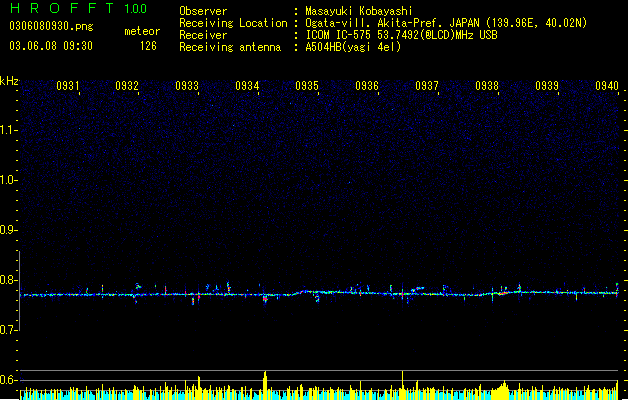This screenshot has height=400, width=629.
Task: Click the meteor label
Action: click(x=142, y=31)
